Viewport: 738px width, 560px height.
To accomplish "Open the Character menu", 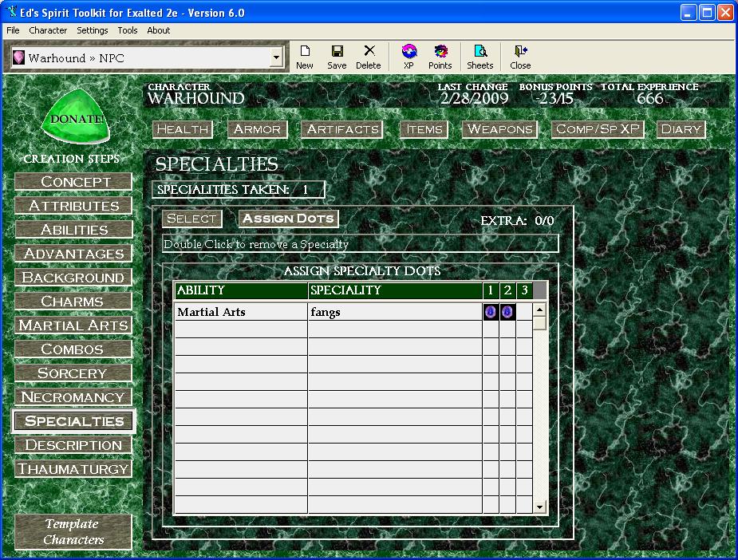I will coord(48,30).
